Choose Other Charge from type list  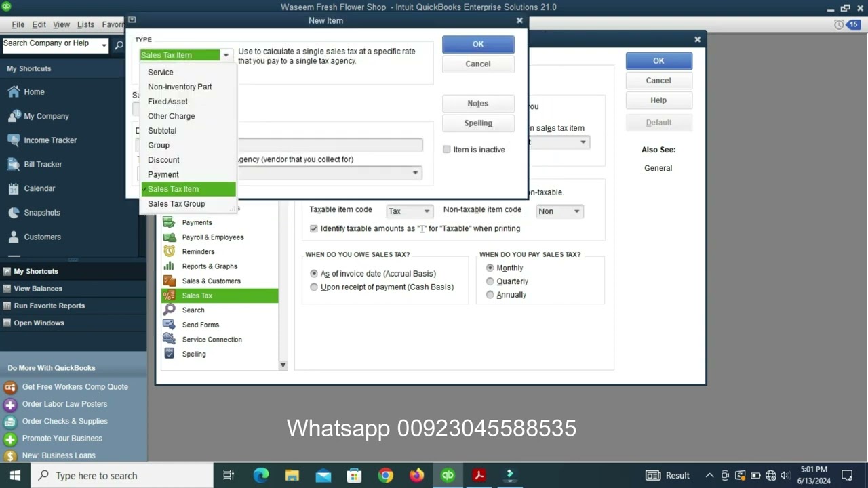point(188,116)
